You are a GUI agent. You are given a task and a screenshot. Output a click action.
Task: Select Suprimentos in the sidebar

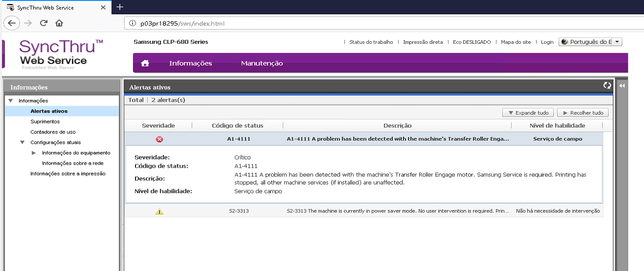pyautogui.click(x=45, y=121)
